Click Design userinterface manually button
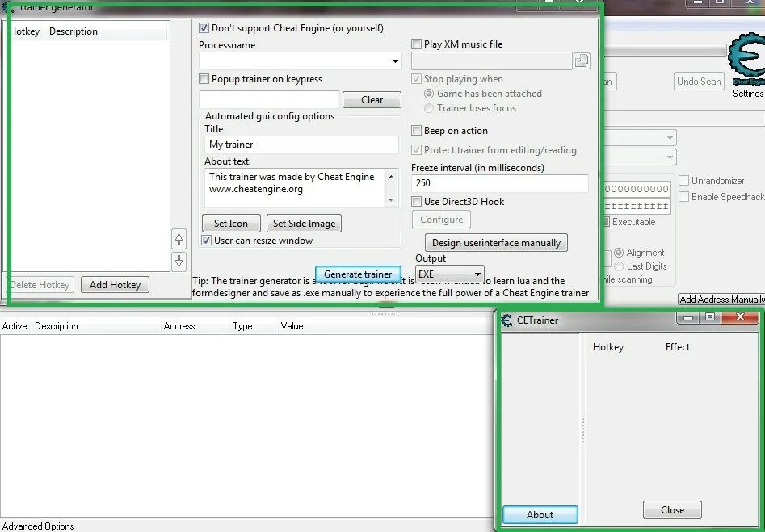Image resolution: width=765 pixels, height=532 pixels. [496, 243]
